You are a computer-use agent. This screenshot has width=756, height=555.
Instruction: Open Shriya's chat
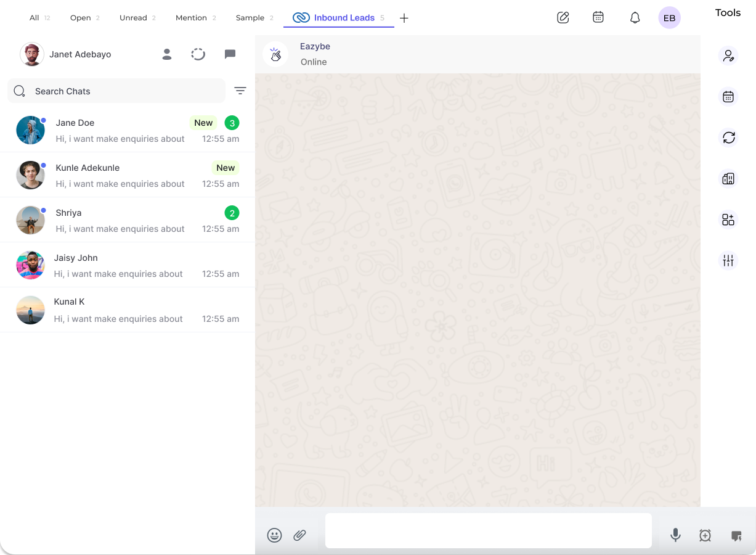(x=128, y=220)
